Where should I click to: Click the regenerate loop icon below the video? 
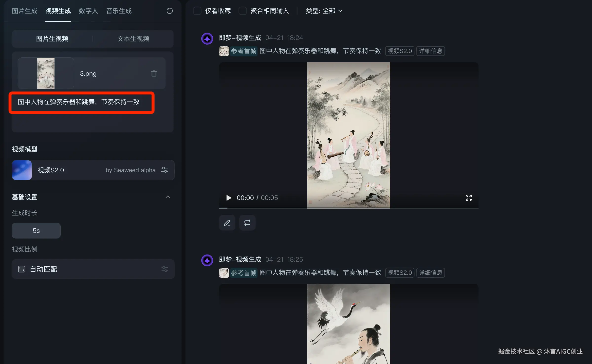tap(247, 223)
